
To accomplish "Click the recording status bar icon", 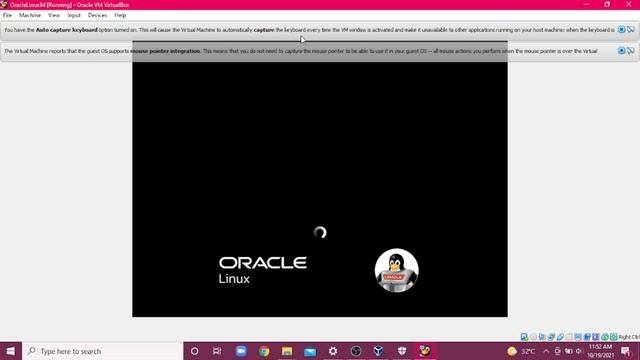I will click(587, 337).
